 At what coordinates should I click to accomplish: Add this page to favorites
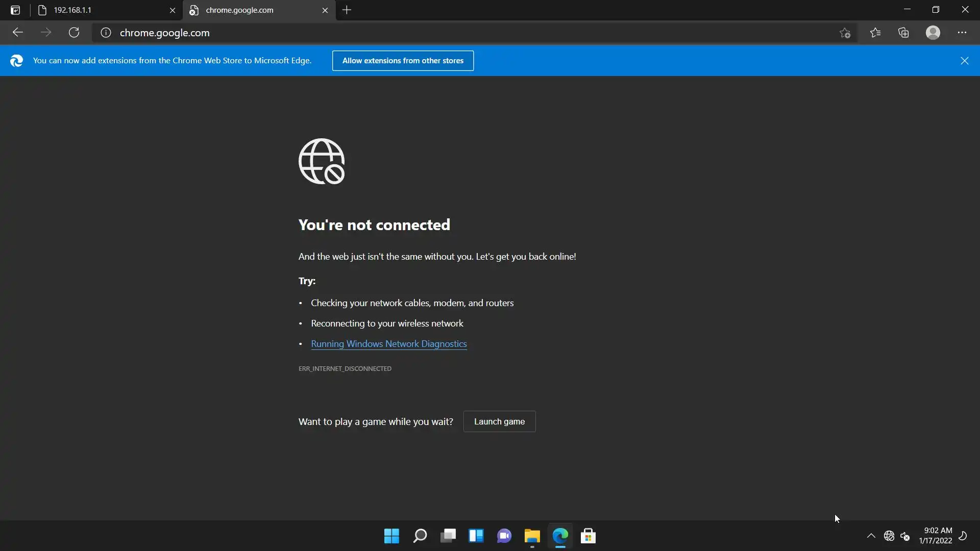845,33
